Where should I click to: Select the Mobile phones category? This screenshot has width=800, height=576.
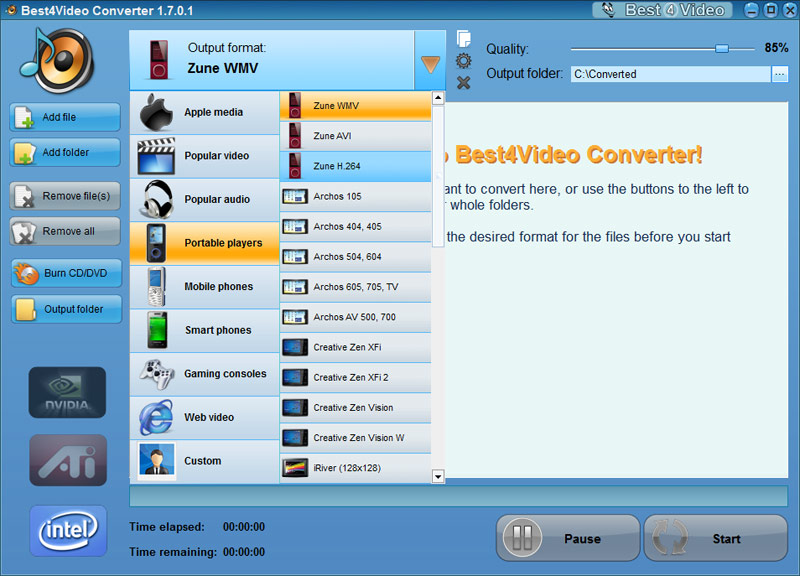point(205,287)
